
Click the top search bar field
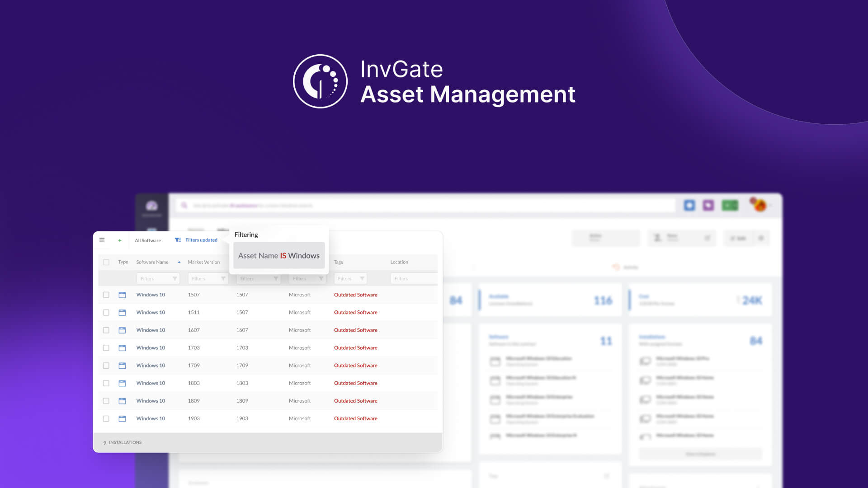pyautogui.click(x=425, y=205)
